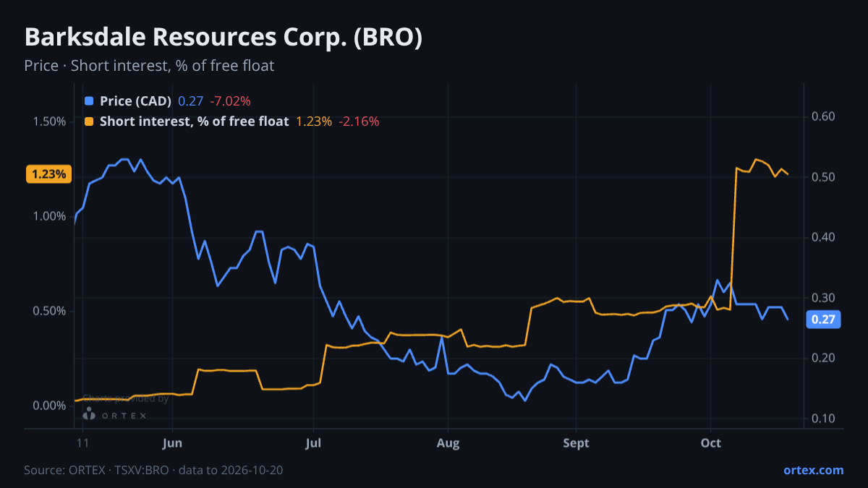Click the 0.40 right axis label
This screenshot has width=868, height=488.
(824, 237)
